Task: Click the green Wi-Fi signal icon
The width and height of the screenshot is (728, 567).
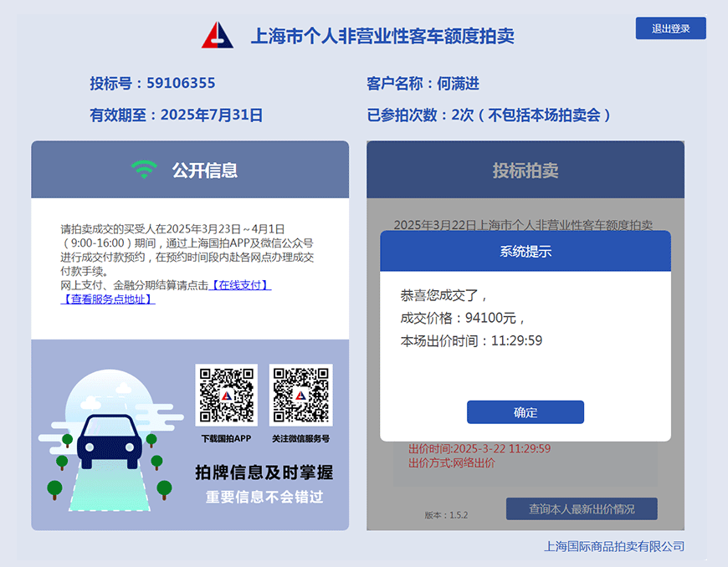Action: point(145,170)
